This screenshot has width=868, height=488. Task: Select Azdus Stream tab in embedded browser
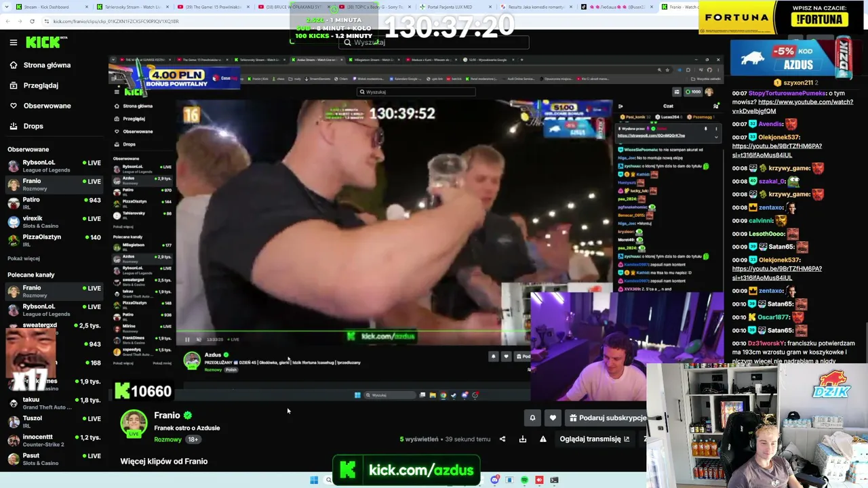point(317,60)
